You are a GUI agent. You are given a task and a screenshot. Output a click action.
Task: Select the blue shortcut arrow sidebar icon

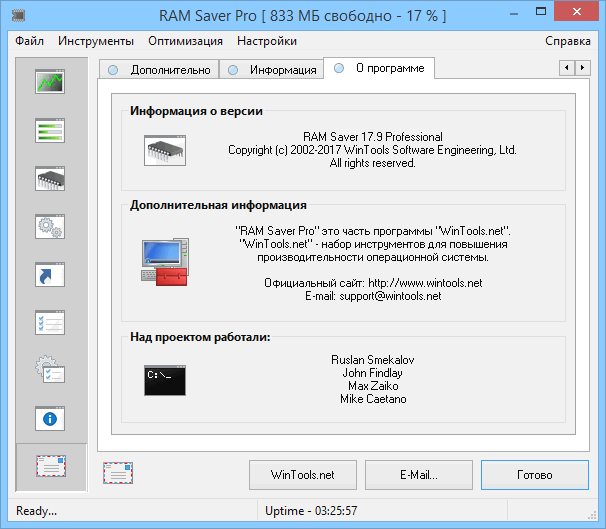point(49,274)
